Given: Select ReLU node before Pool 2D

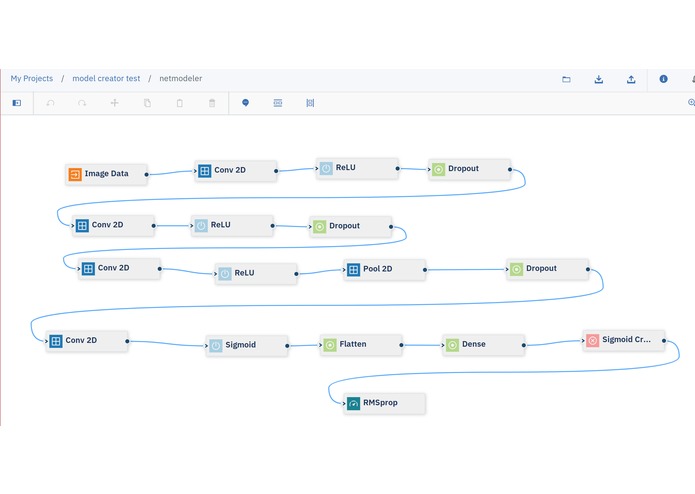Looking at the screenshot, I should click(x=256, y=274).
